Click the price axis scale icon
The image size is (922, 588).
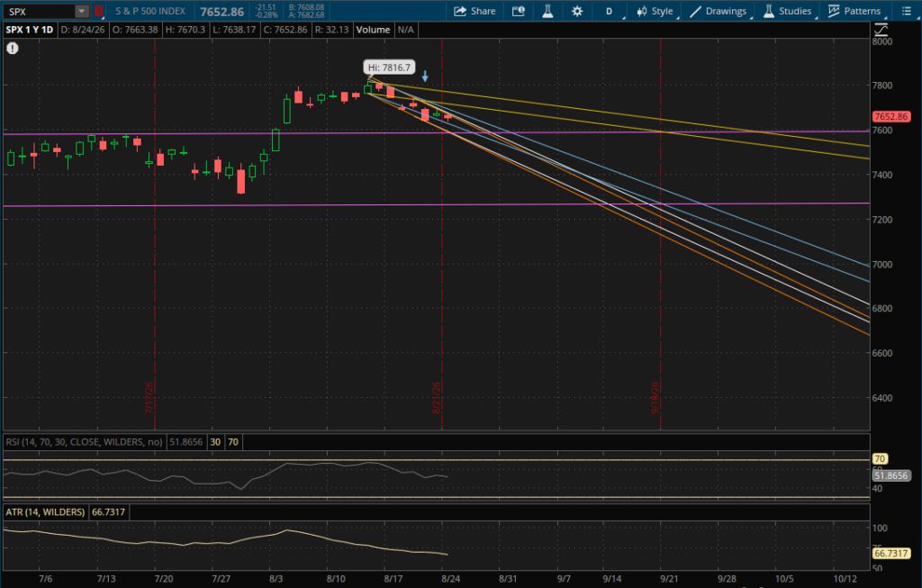[x=881, y=30]
